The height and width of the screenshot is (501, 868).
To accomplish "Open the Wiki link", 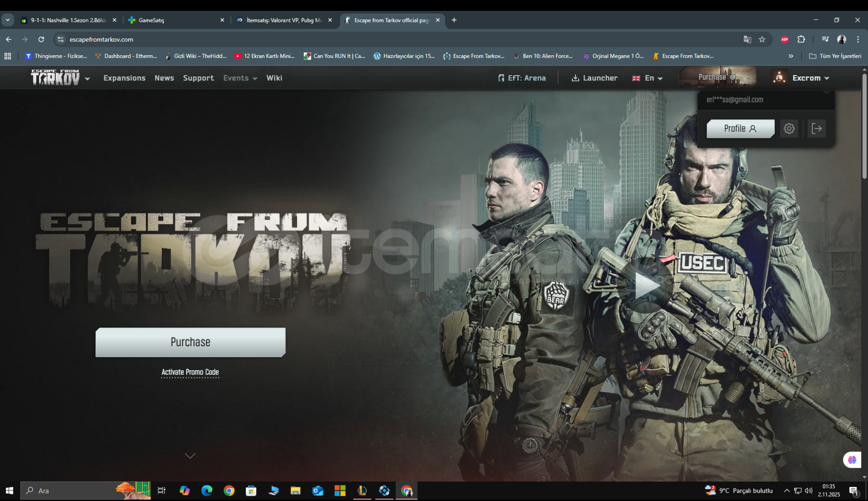I will [x=274, y=78].
